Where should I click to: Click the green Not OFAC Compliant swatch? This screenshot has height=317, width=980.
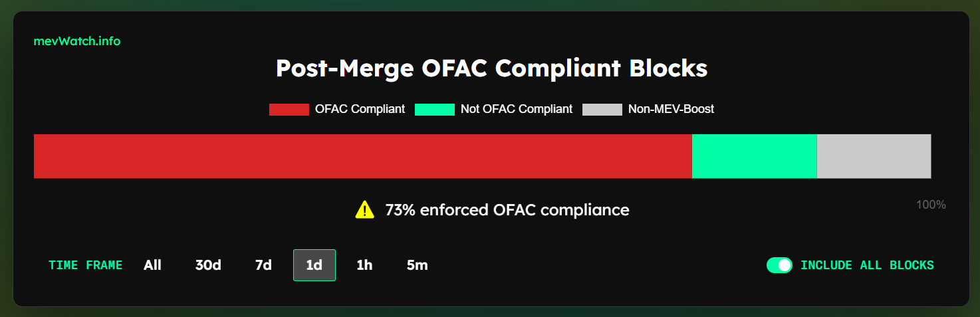tap(435, 110)
